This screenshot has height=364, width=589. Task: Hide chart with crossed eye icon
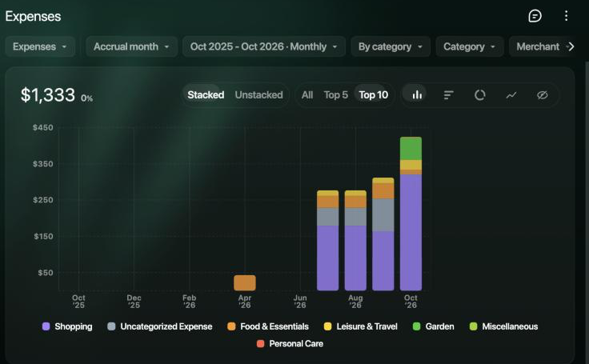click(542, 95)
